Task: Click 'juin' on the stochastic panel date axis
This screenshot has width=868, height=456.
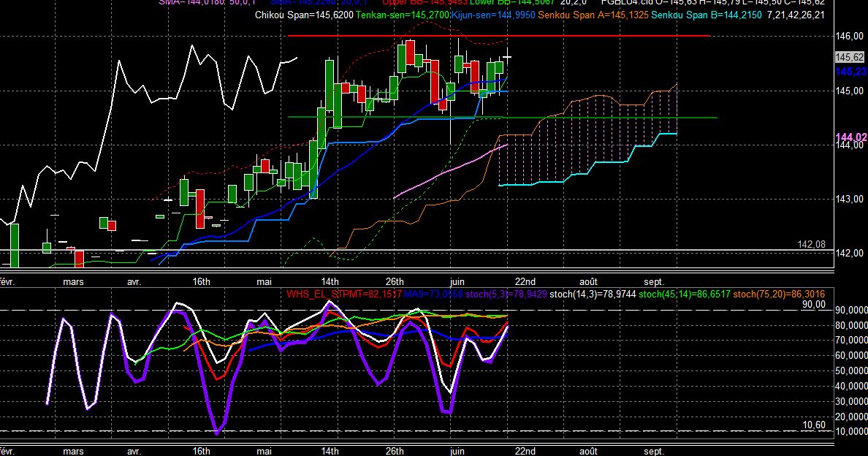Action: coord(457,451)
